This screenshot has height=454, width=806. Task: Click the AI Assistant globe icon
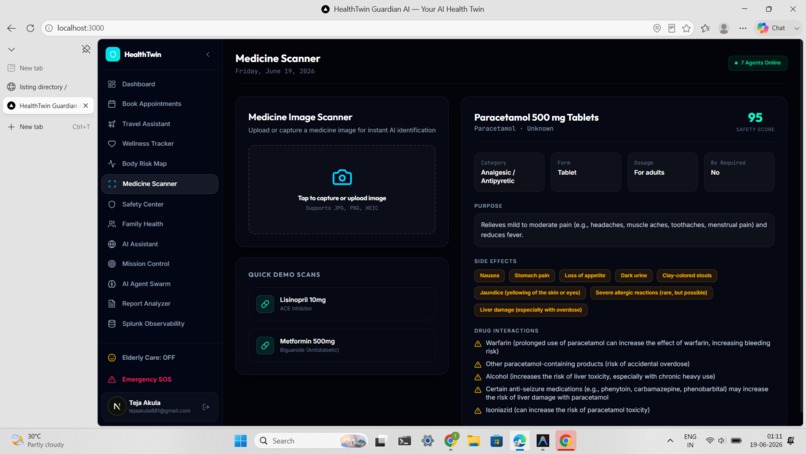click(x=112, y=244)
